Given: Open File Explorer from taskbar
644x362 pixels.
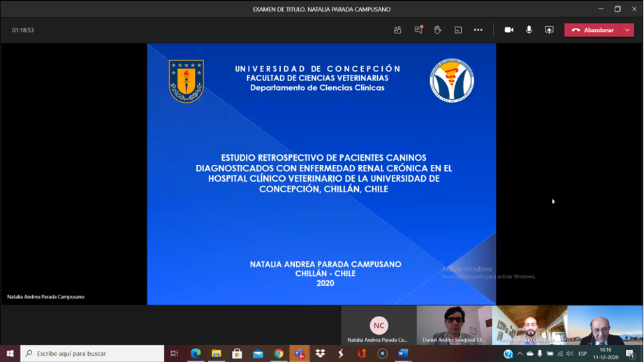Looking at the screenshot, I should pos(217,354).
